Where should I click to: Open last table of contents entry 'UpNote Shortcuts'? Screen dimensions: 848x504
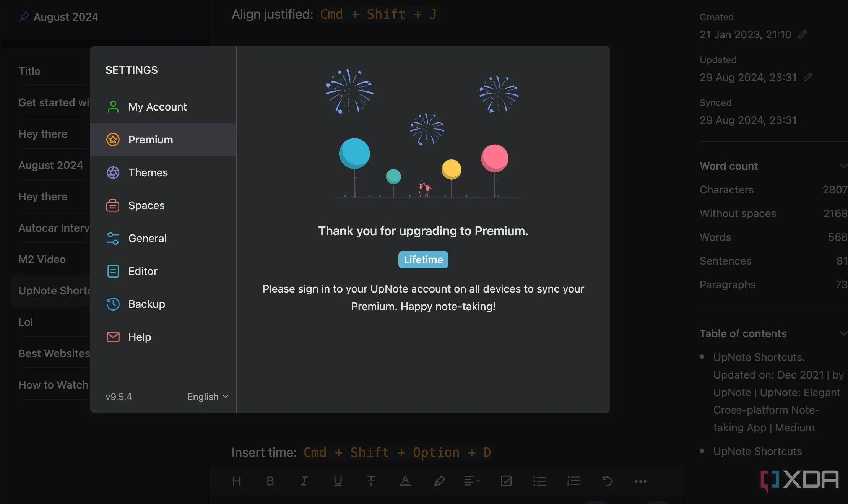(x=757, y=451)
